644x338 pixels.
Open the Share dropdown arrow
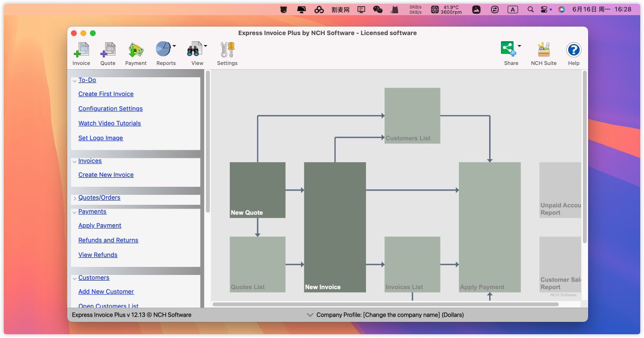pos(519,46)
